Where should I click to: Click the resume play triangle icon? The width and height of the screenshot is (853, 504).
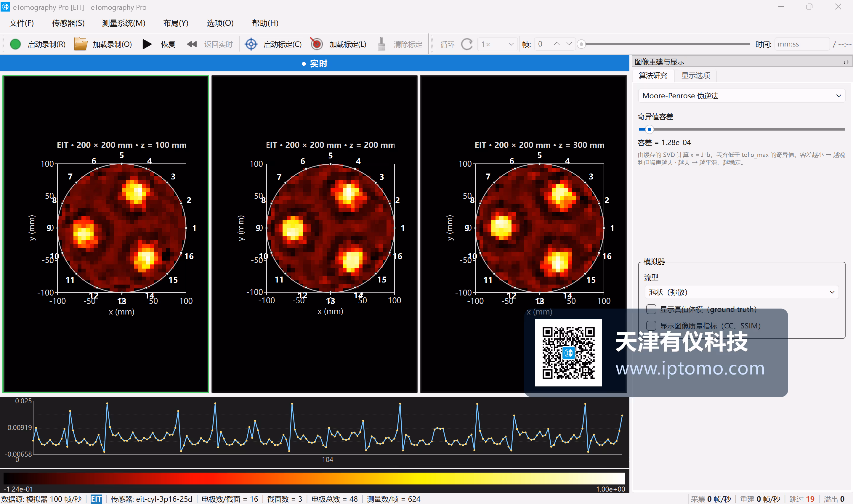[147, 44]
